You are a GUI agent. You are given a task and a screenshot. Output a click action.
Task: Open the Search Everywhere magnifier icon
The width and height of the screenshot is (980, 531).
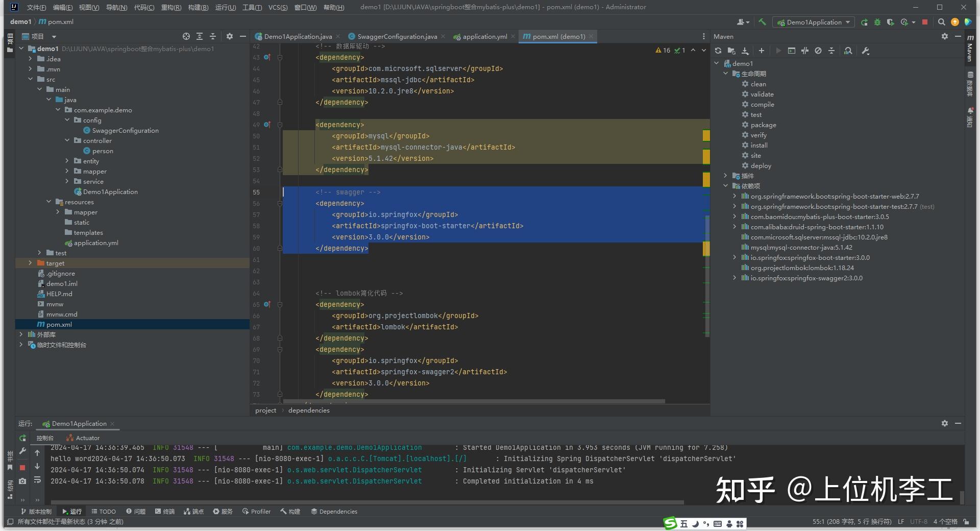tap(941, 22)
